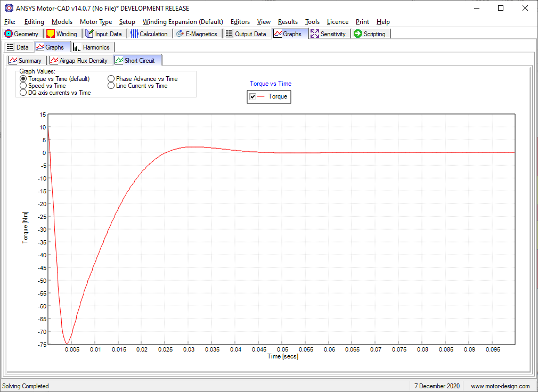The image size is (538, 392).
Task: Show the Output Data tab
Action: pyautogui.click(x=246, y=34)
